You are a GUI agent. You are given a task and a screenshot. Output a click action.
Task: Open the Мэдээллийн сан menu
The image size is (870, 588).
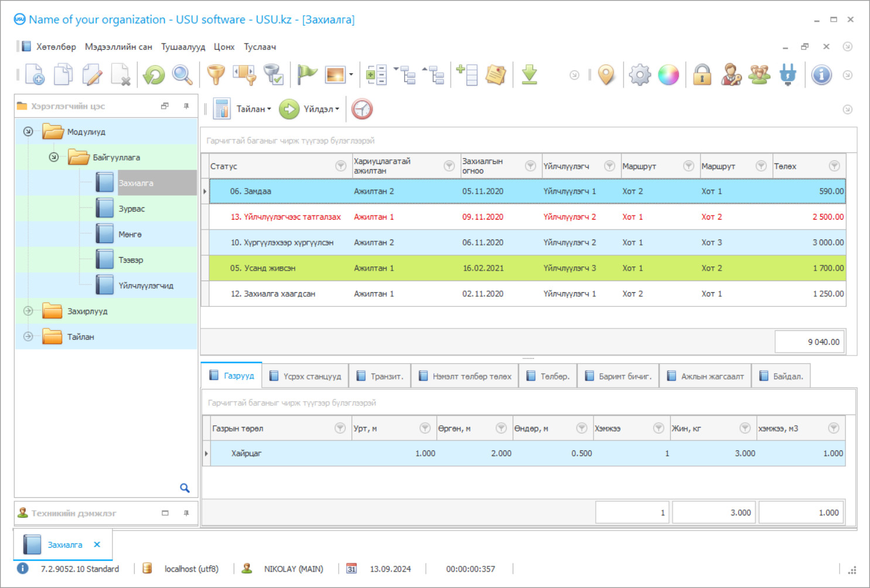click(118, 47)
